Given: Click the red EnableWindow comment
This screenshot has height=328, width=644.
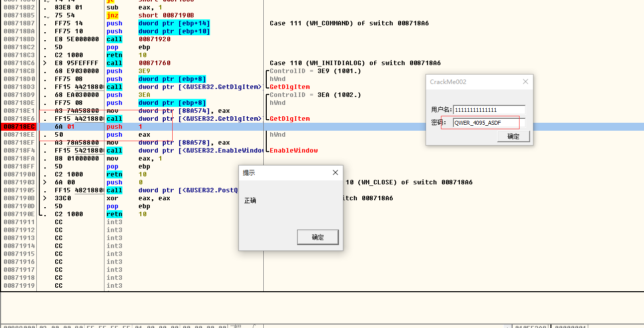Looking at the screenshot, I should (x=294, y=151).
